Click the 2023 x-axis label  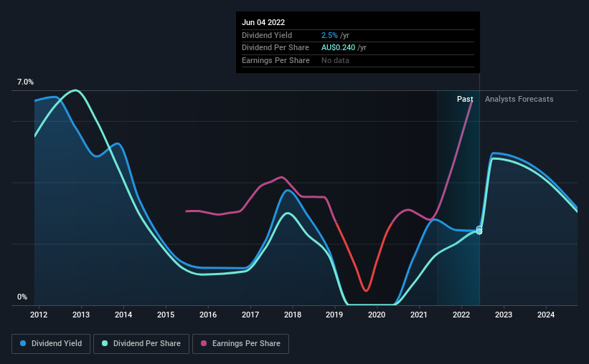[504, 315]
